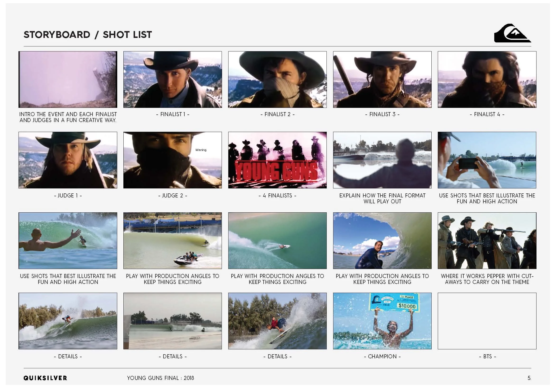Viewport: 555px width, 392px height.
Task: Click the red Young Guns title card
Action: 278,160
